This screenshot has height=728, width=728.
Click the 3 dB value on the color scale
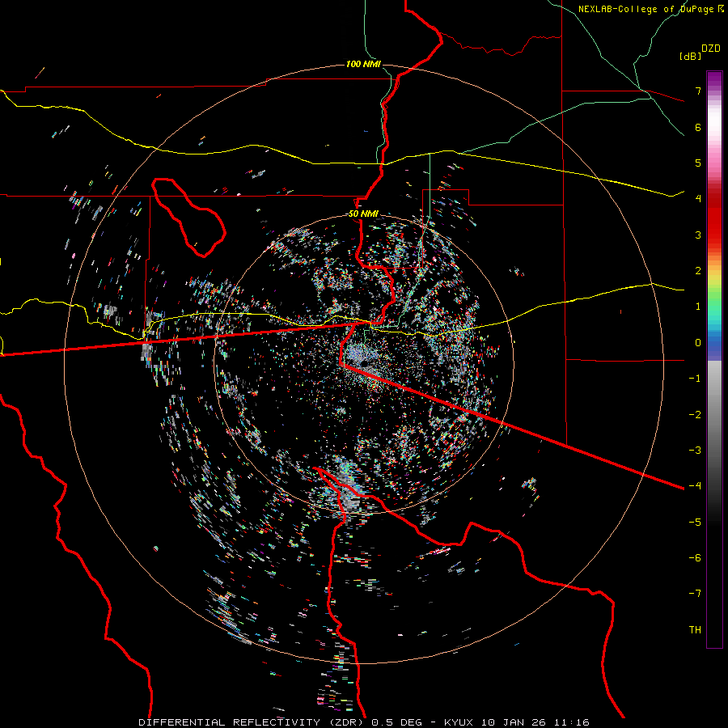point(698,235)
